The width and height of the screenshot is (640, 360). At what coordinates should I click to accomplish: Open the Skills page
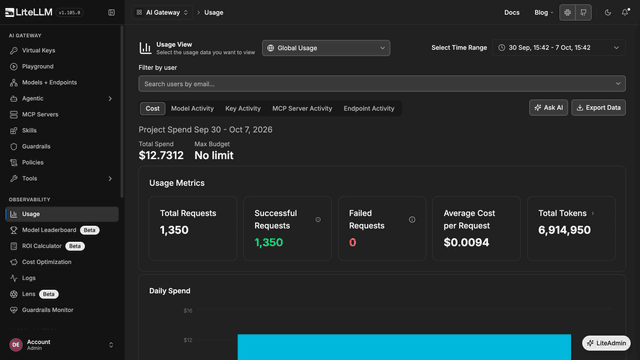coord(61,131)
